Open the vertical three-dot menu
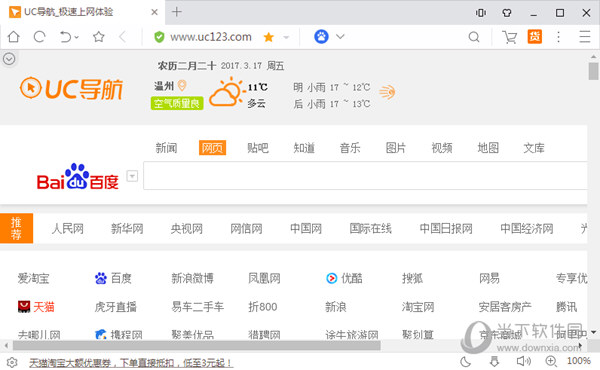Image resolution: width=600 pixels, height=370 pixels. click(x=558, y=37)
